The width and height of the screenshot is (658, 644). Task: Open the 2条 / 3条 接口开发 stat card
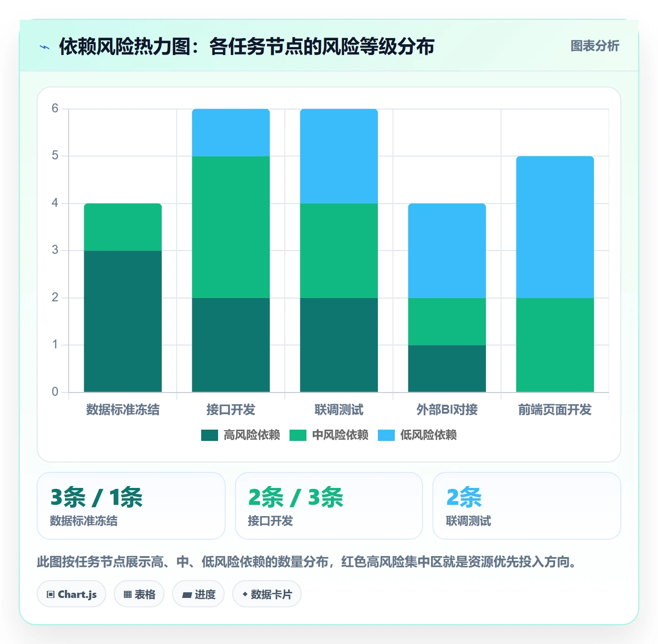329,506
